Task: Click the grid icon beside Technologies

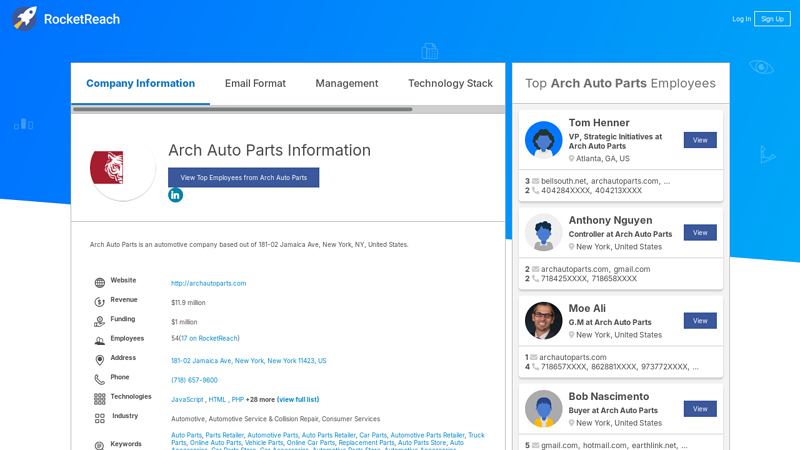Action: tap(99, 399)
